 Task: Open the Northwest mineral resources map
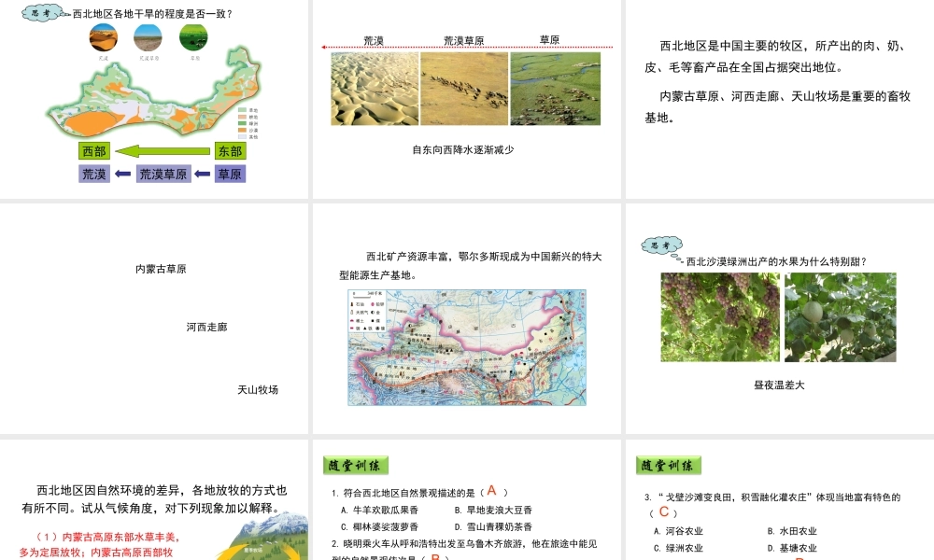[x=467, y=347]
